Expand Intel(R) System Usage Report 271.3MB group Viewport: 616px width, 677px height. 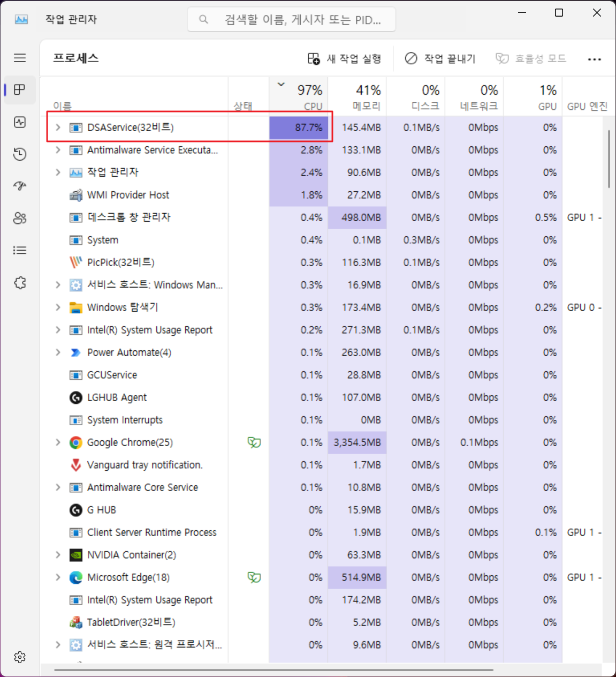coord(58,330)
